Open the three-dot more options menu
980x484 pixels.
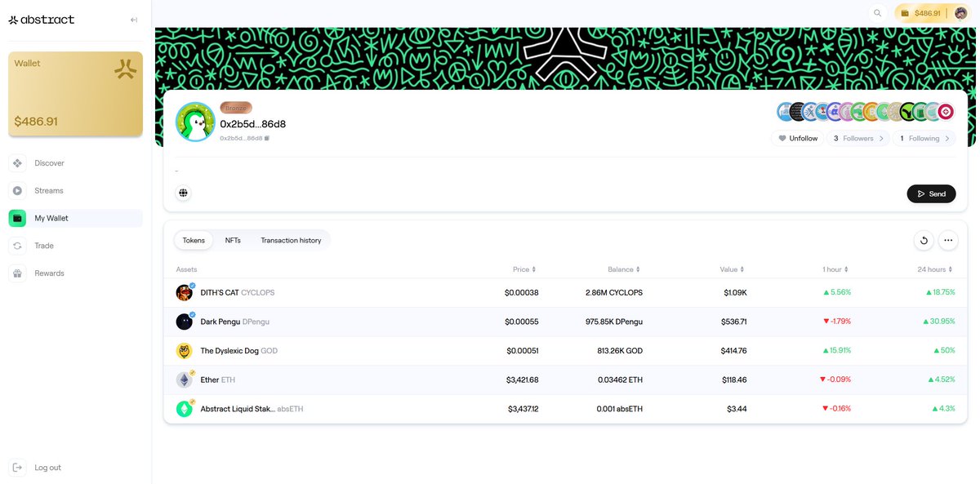[947, 240]
